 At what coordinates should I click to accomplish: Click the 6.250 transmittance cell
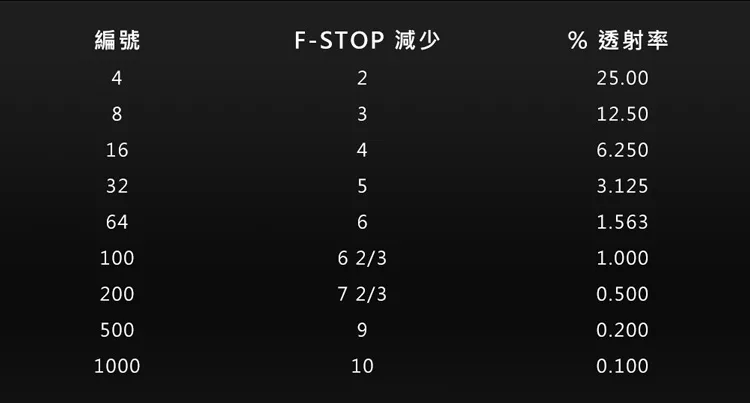pos(622,151)
